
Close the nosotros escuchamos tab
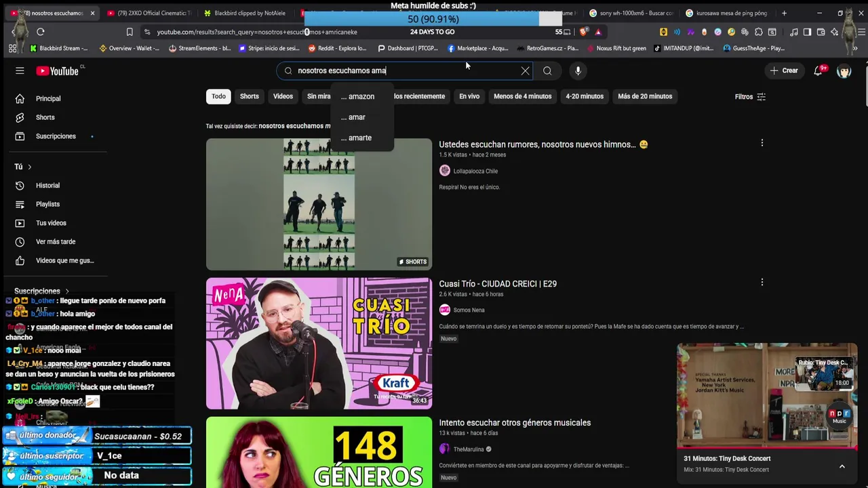pos(92,13)
